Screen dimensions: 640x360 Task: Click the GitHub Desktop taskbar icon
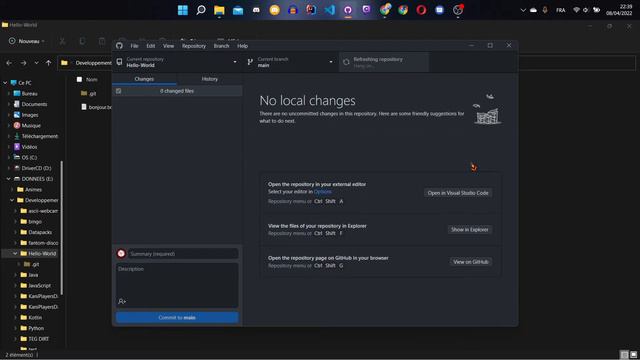click(x=348, y=10)
